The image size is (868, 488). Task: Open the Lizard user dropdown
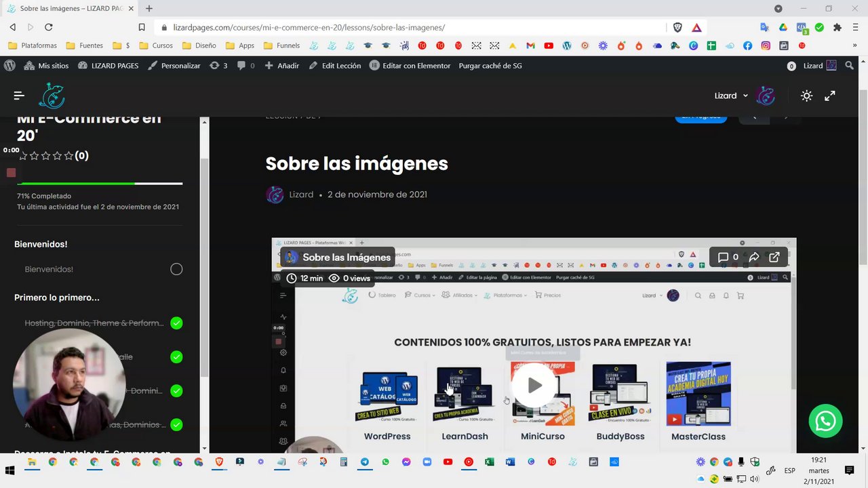click(731, 96)
